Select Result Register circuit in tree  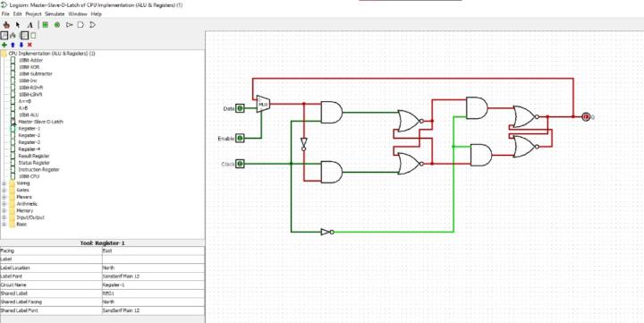(34, 156)
